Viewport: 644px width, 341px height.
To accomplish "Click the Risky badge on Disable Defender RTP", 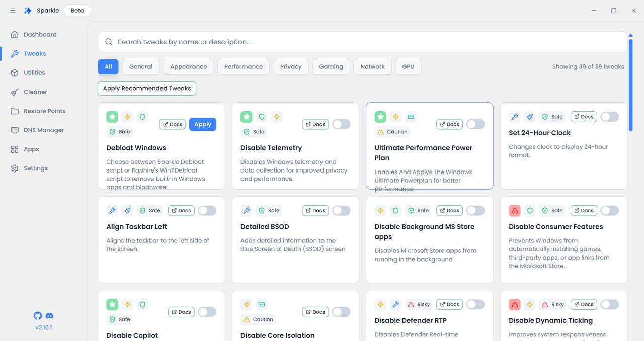I will pyautogui.click(x=419, y=305).
